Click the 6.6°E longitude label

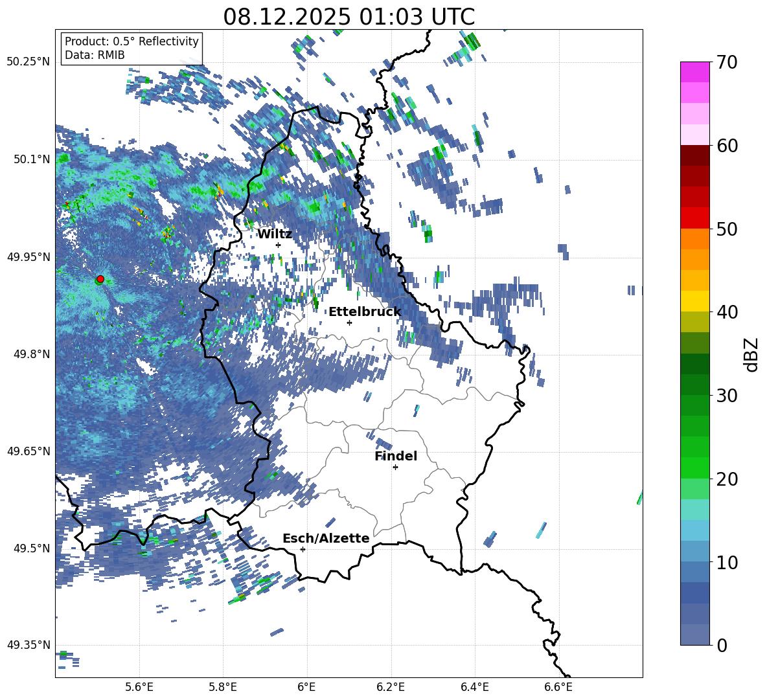tap(558, 687)
